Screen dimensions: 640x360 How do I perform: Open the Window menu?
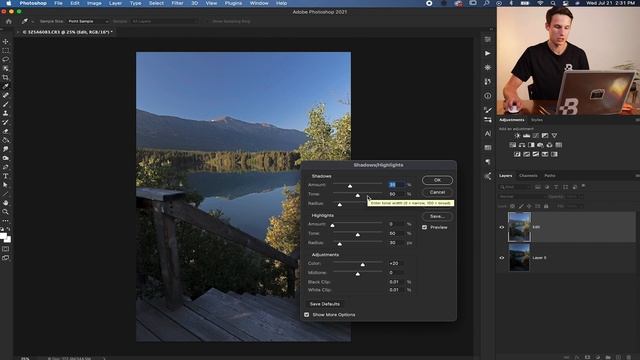259,3
